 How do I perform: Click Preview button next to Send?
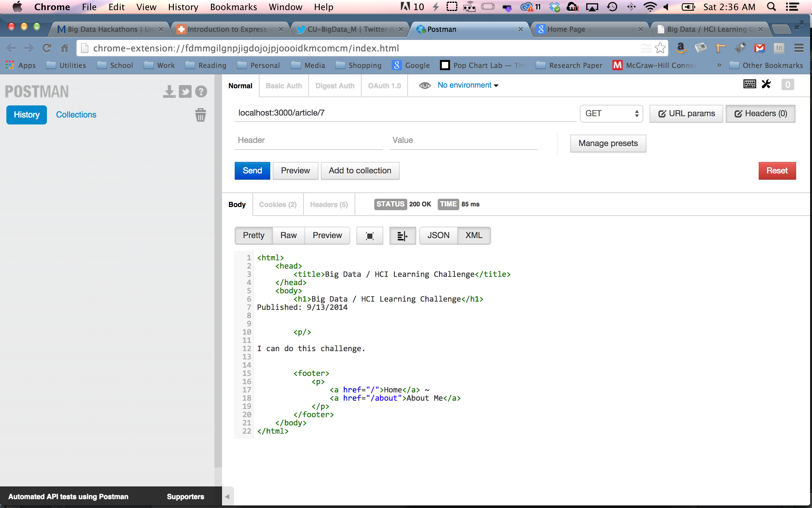(295, 171)
